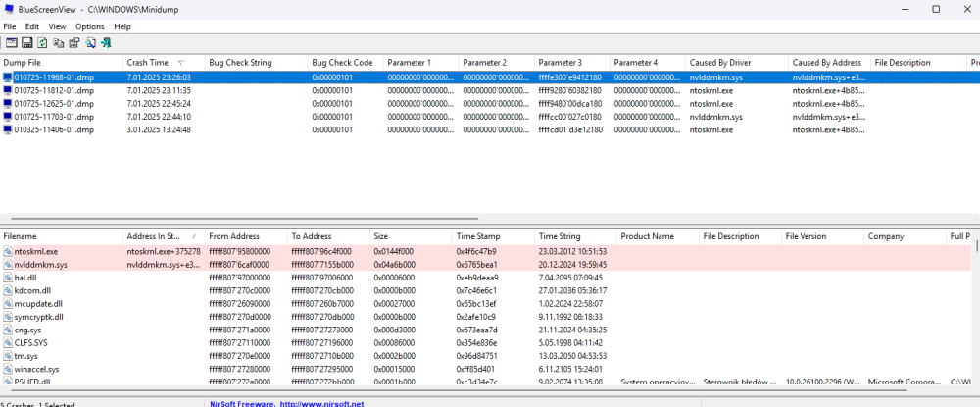
Task: Click the Copy Selected Items icon
Action: (58, 43)
